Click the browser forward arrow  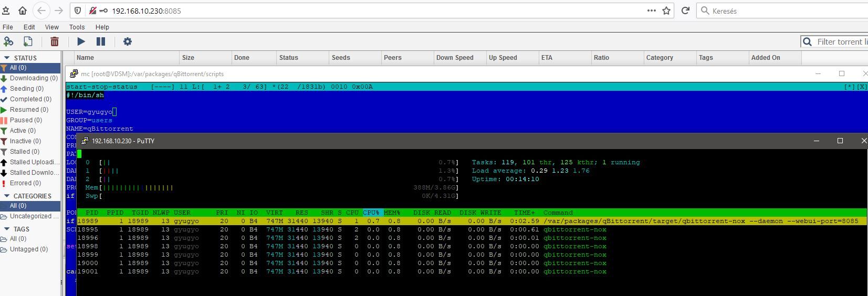pos(59,10)
